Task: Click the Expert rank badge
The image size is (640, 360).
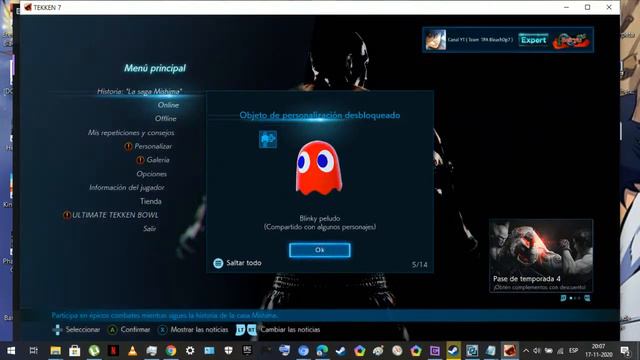Action: point(533,40)
